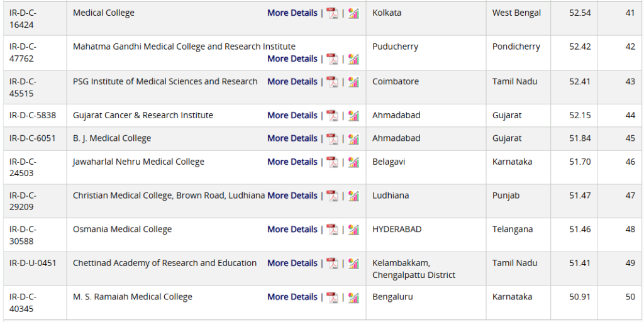This screenshot has width=644, height=322.
Task: Open chart icon for Medical College Kolkata
Action: (x=353, y=13)
